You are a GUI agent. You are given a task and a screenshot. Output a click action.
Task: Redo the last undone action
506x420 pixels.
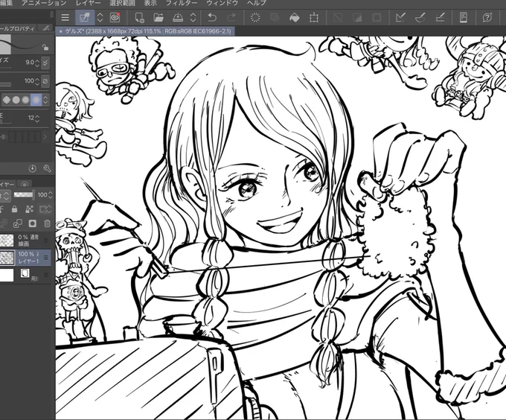[x=231, y=17]
